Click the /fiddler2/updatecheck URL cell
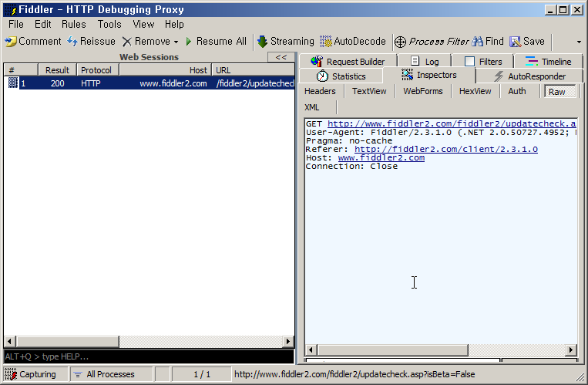588x385 pixels. 255,83
